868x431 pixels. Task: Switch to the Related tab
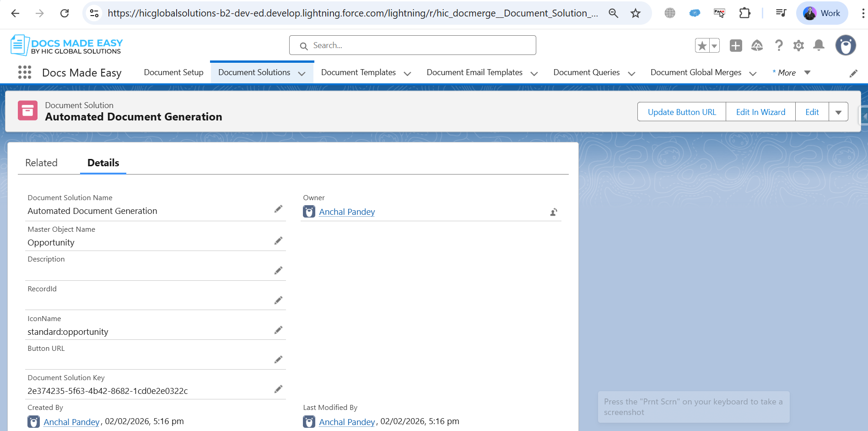tap(41, 163)
